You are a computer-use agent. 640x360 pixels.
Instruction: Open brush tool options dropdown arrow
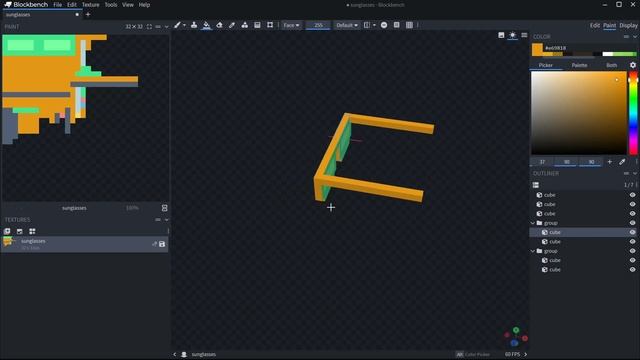click(x=184, y=25)
